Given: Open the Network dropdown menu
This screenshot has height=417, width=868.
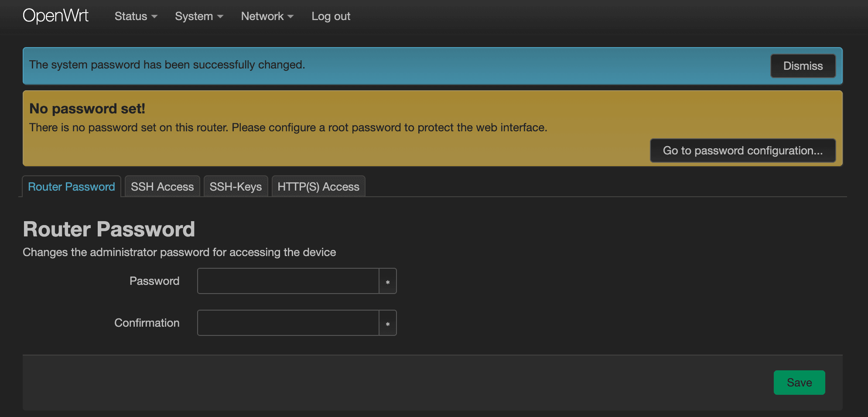Looking at the screenshot, I should click(267, 16).
